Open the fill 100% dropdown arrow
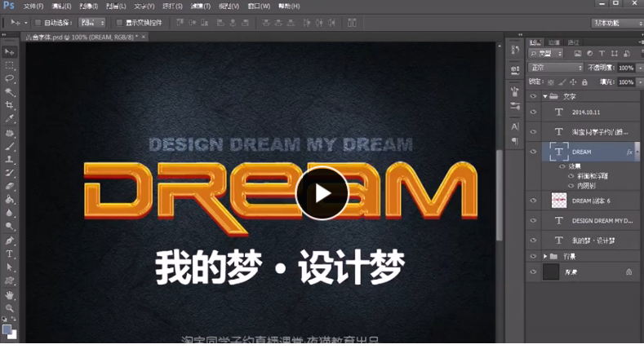This screenshot has height=362, width=644. point(640,82)
